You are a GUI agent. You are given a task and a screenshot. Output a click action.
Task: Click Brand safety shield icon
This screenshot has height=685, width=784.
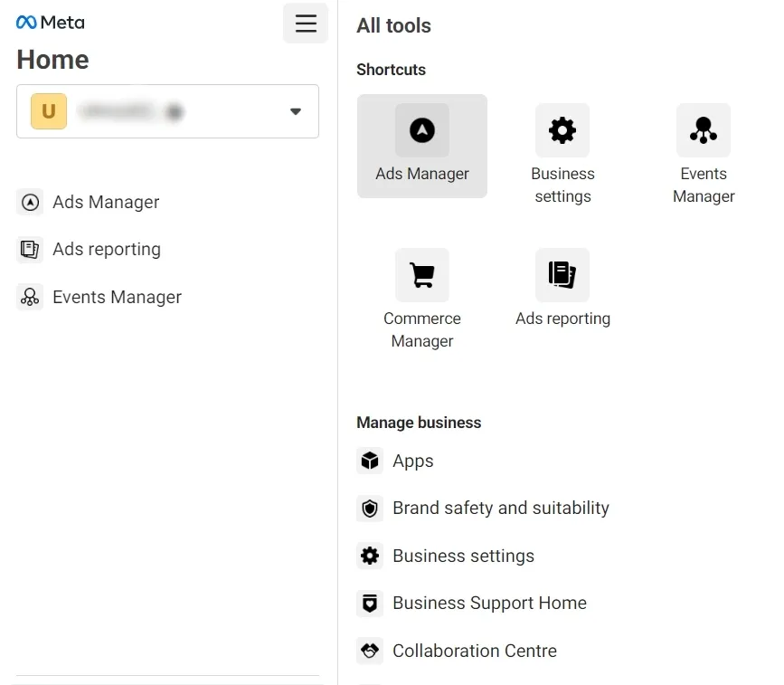click(370, 509)
